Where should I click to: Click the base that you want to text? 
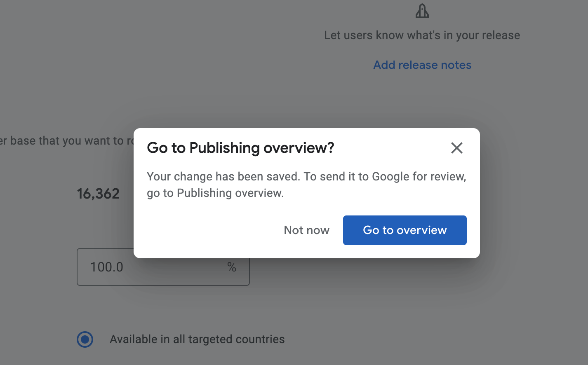click(x=66, y=141)
